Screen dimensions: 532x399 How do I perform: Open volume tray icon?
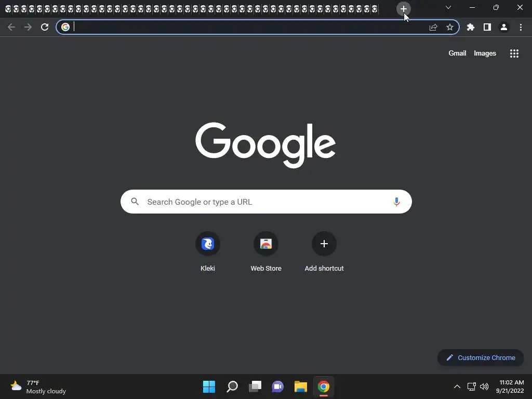pyautogui.click(x=484, y=387)
